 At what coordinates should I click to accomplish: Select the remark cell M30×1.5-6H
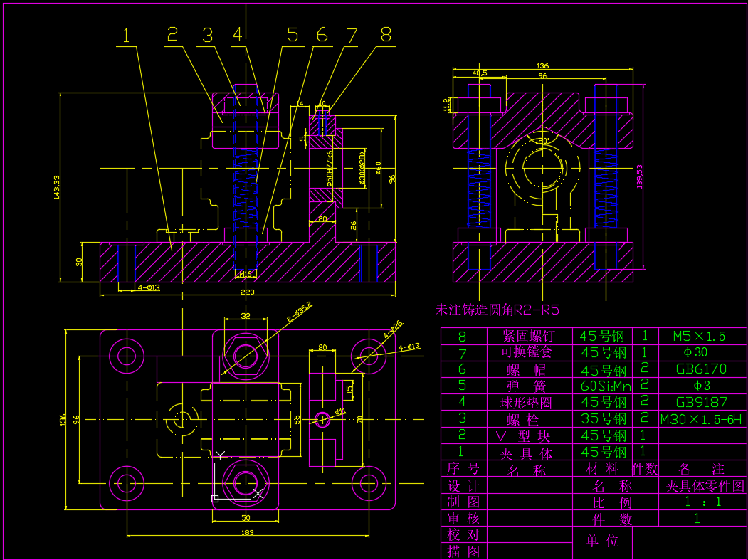coord(701,419)
